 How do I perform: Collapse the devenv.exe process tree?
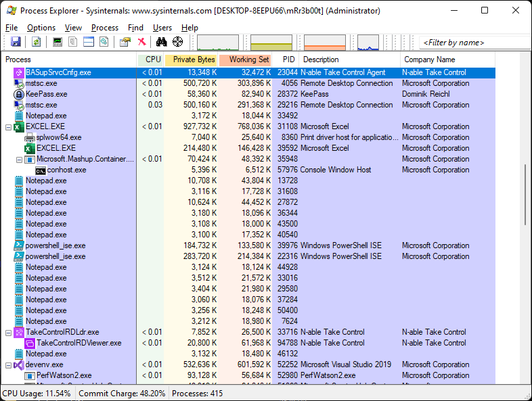pos(8,365)
